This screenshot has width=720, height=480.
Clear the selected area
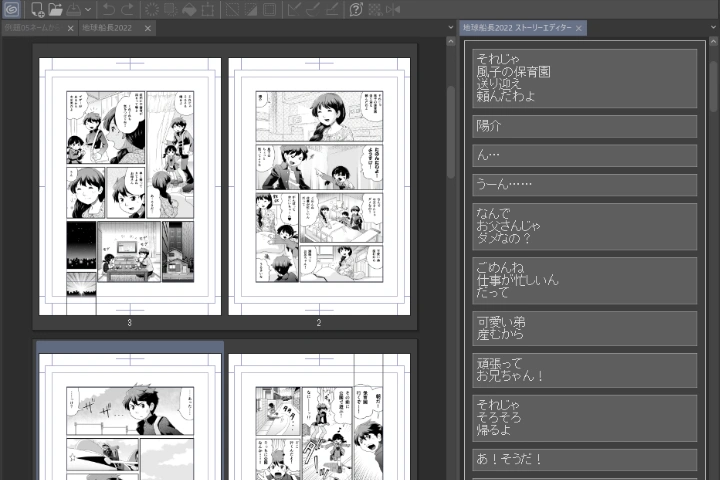coord(152,9)
